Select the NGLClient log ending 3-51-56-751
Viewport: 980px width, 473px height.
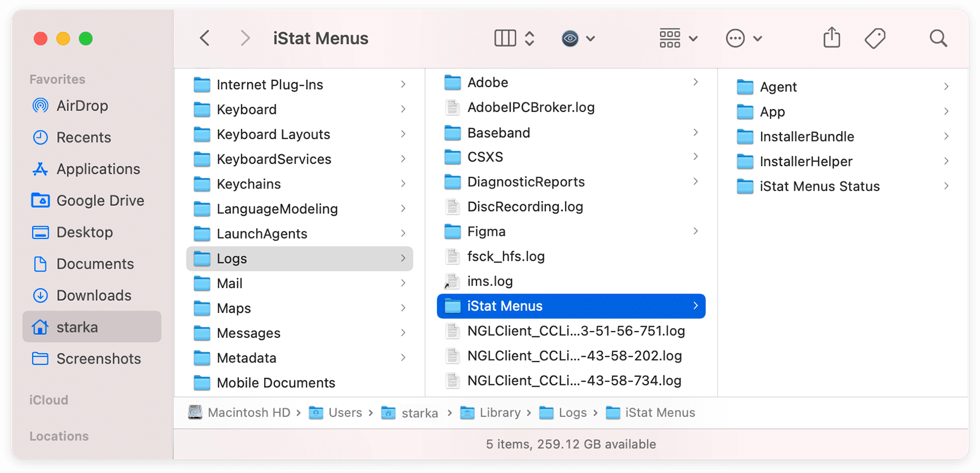(571, 331)
